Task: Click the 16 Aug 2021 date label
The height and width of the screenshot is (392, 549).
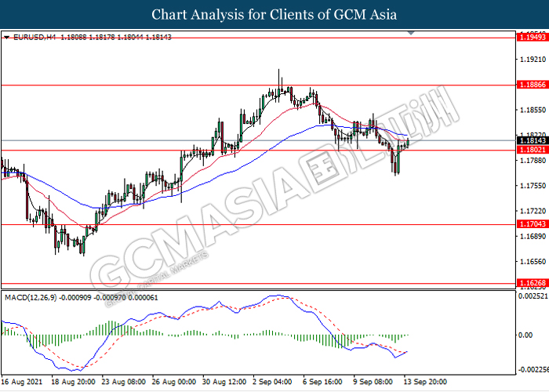Action: (x=22, y=382)
